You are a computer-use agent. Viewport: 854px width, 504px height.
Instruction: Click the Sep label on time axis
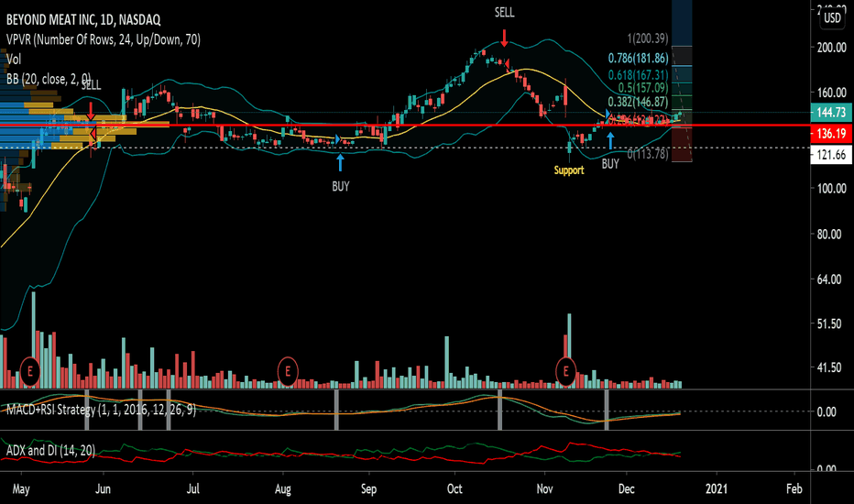pyautogui.click(x=368, y=488)
